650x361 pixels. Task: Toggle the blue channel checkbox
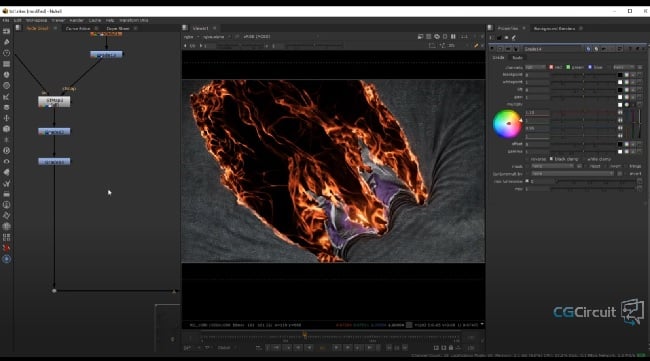point(589,67)
